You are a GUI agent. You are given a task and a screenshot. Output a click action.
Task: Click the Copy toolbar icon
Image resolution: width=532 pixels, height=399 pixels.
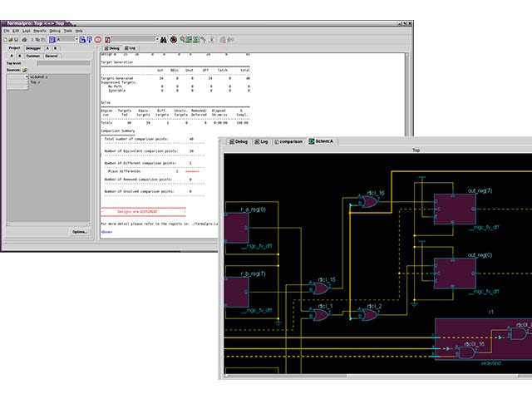point(37,40)
